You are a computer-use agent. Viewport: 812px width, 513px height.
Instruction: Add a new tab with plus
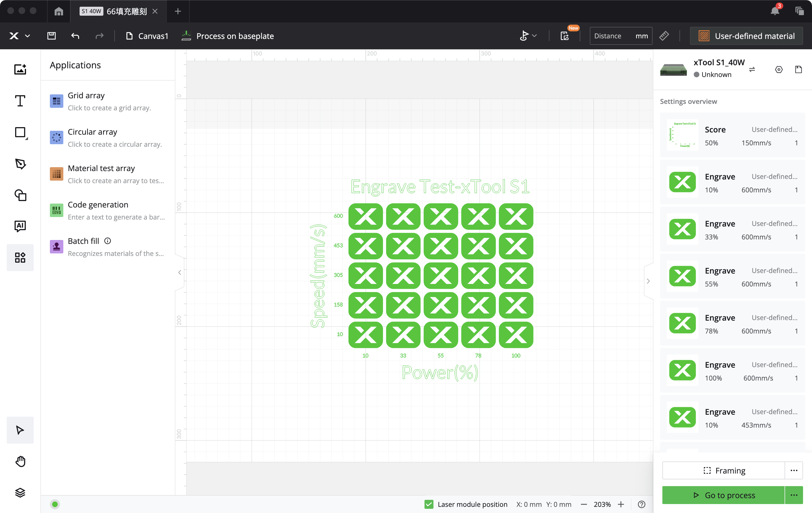tap(178, 11)
